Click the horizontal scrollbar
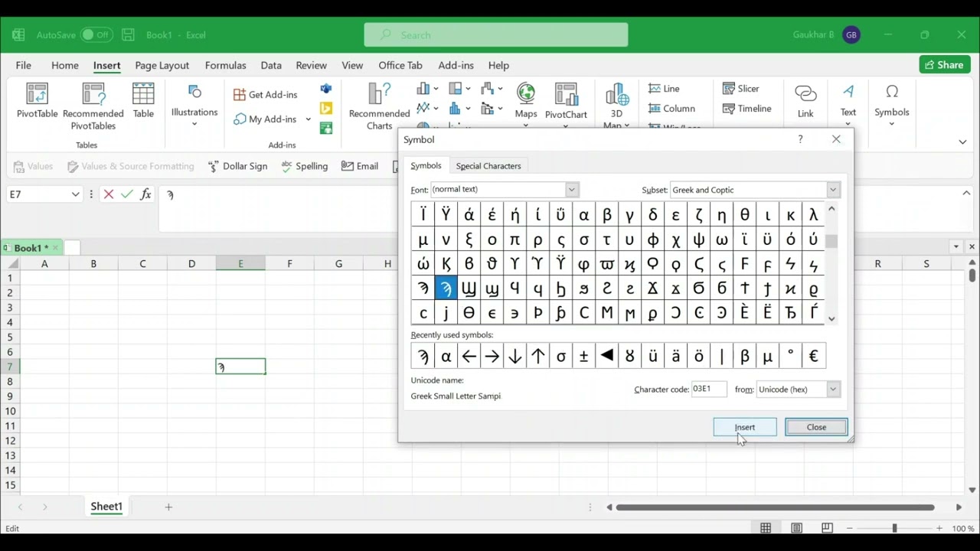The image size is (980, 551). [776, 507]
